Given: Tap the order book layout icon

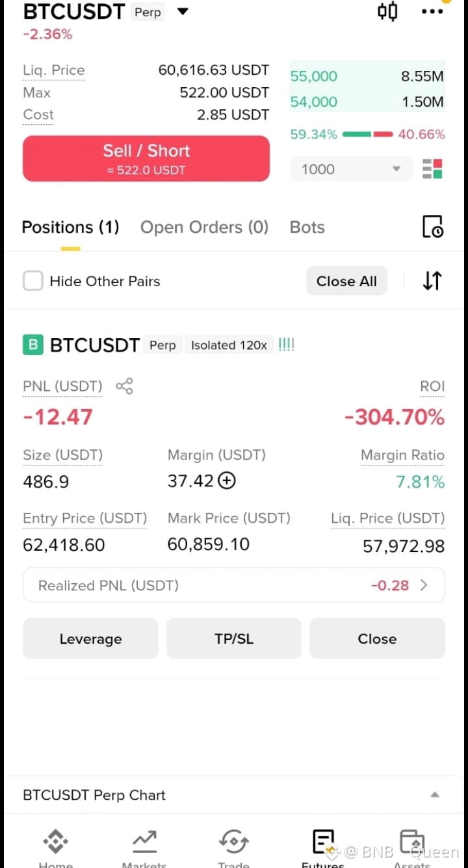Looking at the screenshot, I should pos(432,169).
